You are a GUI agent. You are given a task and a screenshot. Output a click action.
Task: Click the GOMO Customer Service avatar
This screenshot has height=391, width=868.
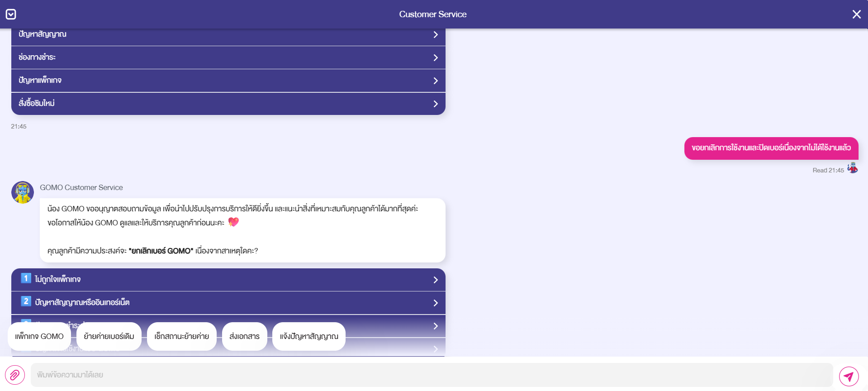(x=23, y=192)
